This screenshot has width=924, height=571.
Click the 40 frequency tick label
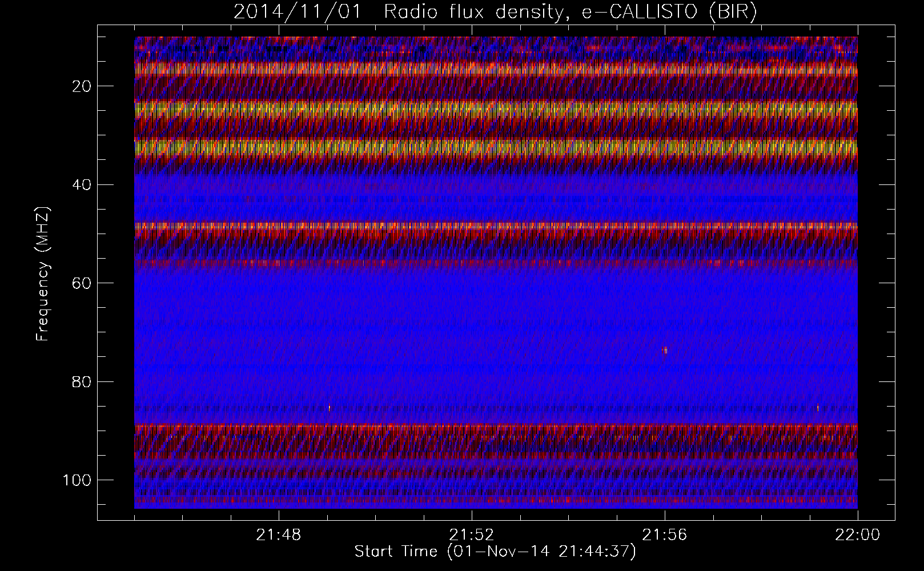(x=82, y=184)
